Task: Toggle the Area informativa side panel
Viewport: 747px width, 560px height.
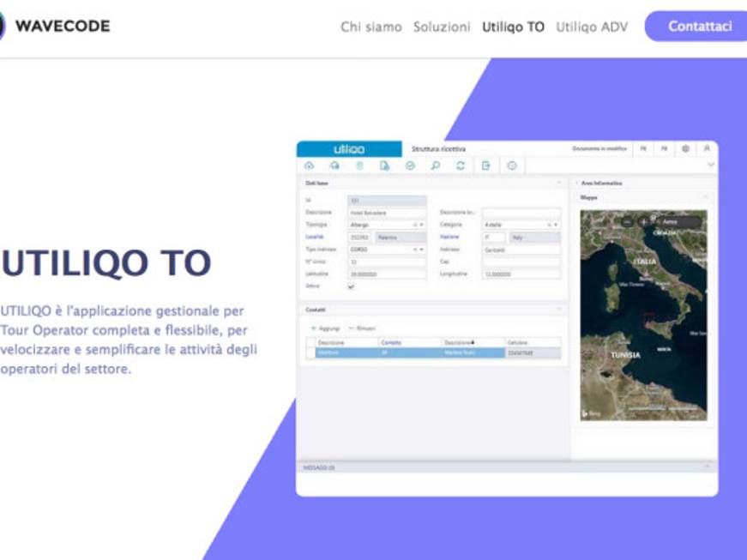Action: (576, 183)
